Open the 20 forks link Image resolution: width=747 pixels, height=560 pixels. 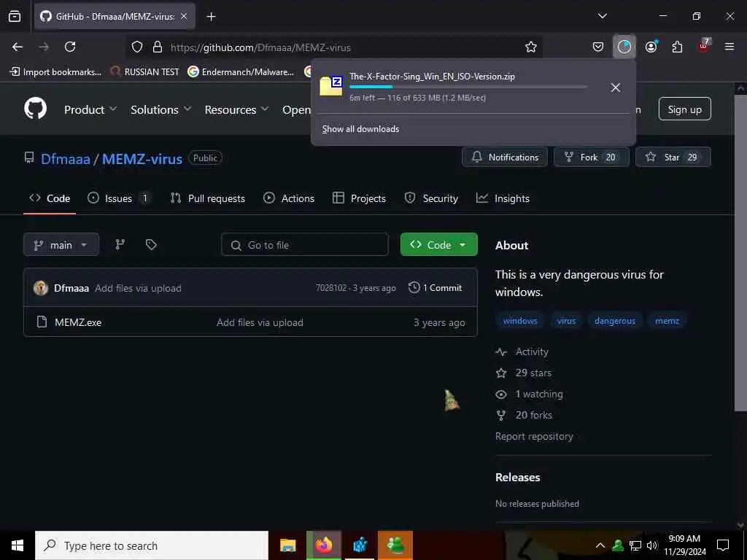(524, 415)
